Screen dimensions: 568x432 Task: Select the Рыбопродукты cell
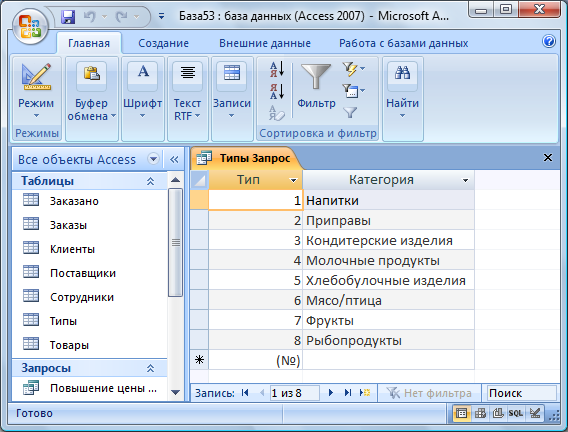[388, 340]
